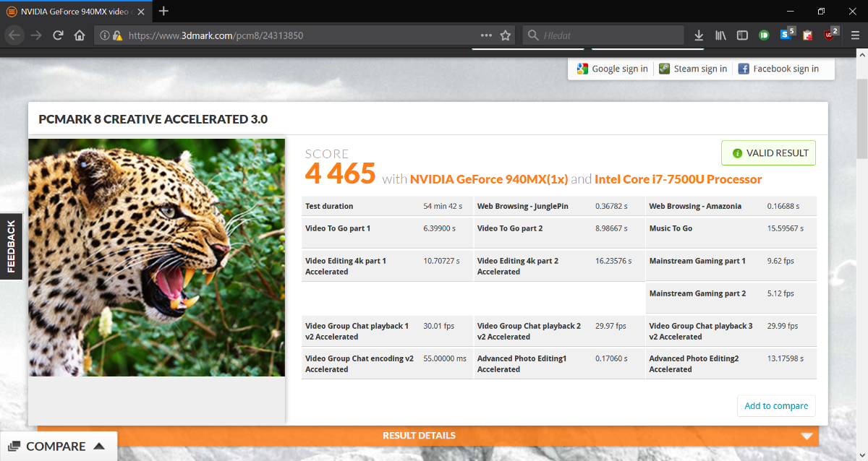
Task: Click Steam sign in
Action: (x=693, y=69)
